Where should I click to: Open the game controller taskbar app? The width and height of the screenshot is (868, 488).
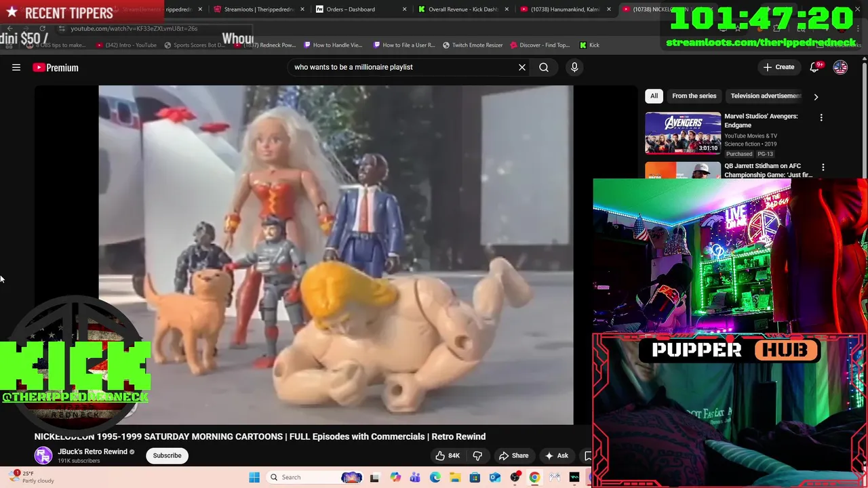pos(555,477)
